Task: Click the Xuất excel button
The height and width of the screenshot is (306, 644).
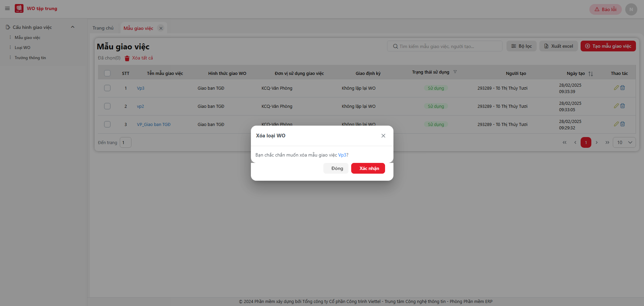Action: click(558, 46)
